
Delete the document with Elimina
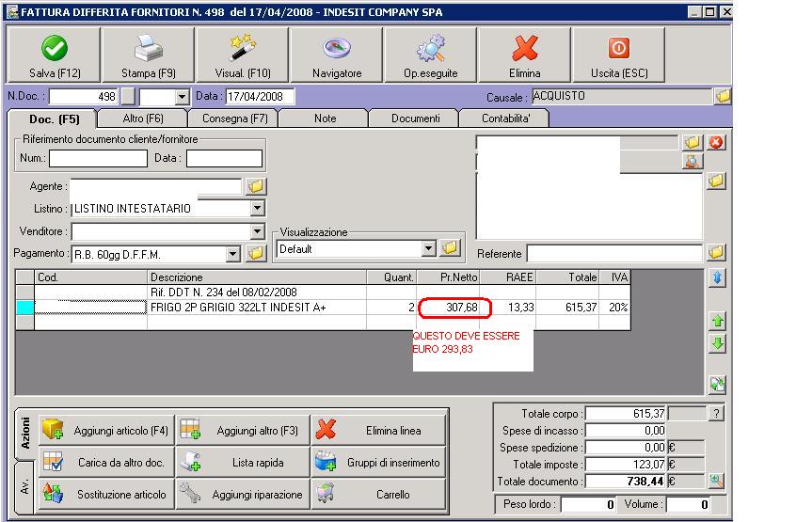[x=525, y=55]
